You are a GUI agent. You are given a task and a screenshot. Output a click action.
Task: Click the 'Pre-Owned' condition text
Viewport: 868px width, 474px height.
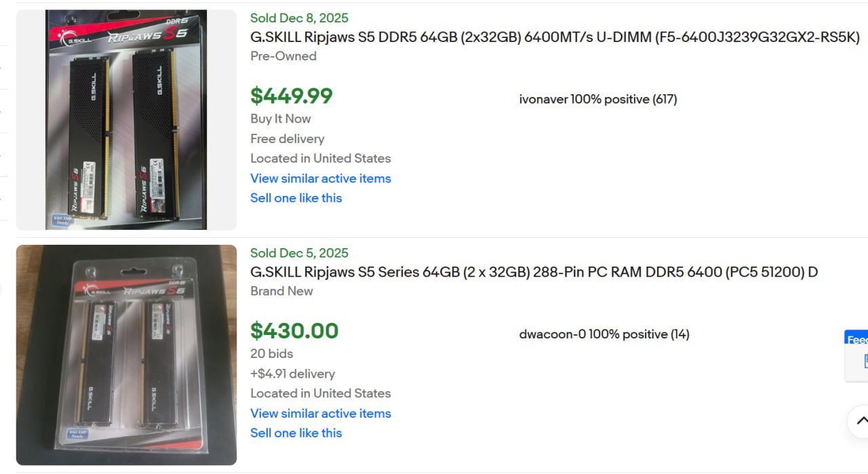click(283, 56)
